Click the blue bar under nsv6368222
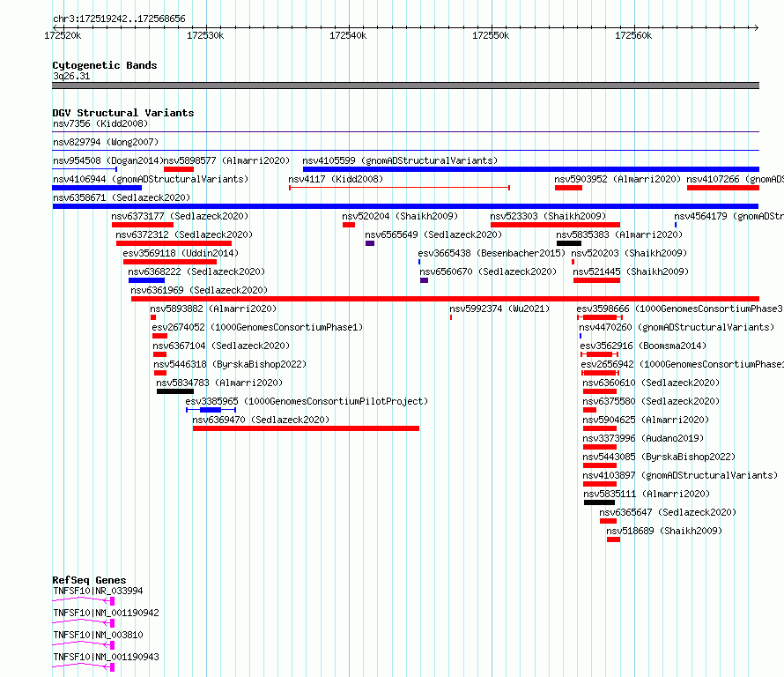 [x=146, y=280]
